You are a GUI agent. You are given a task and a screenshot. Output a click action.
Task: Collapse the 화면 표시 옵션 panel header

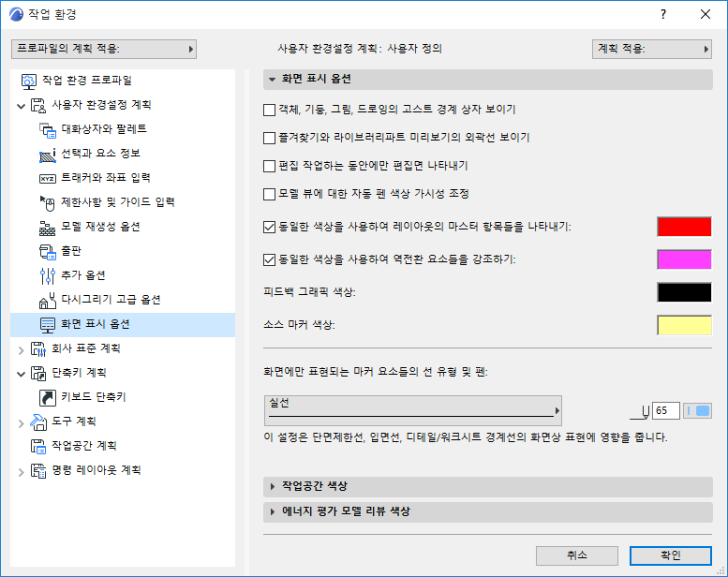pos(487,80)
